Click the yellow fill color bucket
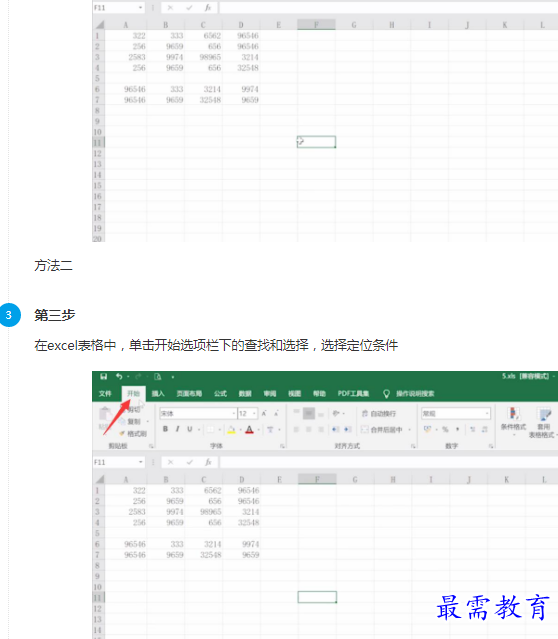 click(231, 430)
